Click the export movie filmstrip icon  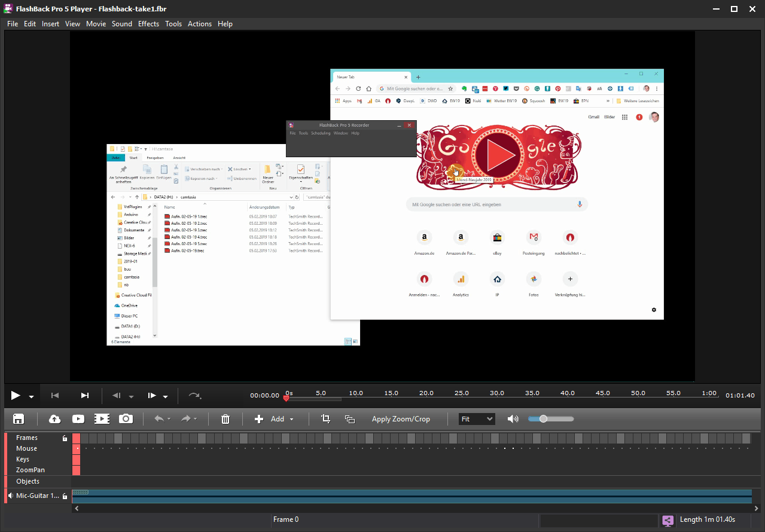click(x=102, y=419)
